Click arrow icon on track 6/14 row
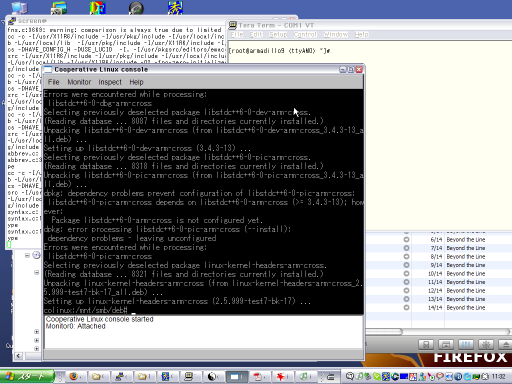The image size is (512, 384). tap(406, 239)
